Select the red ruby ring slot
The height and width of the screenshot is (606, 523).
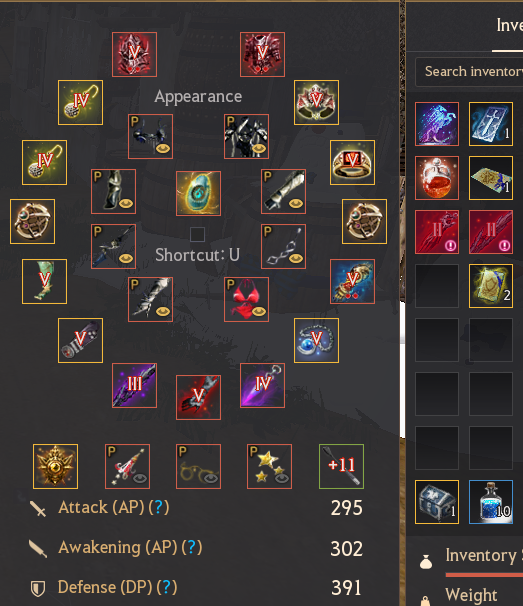tap(353, 162)
